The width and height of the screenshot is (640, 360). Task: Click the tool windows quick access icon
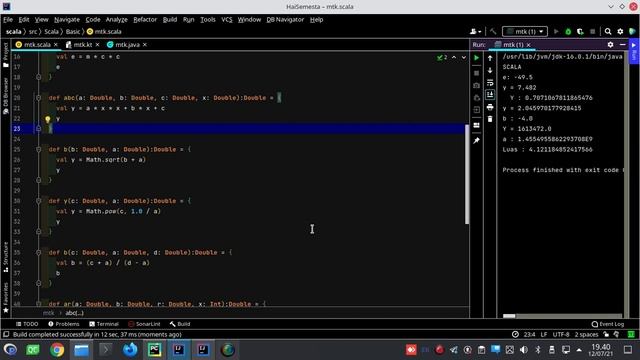(x=6, y=335)
